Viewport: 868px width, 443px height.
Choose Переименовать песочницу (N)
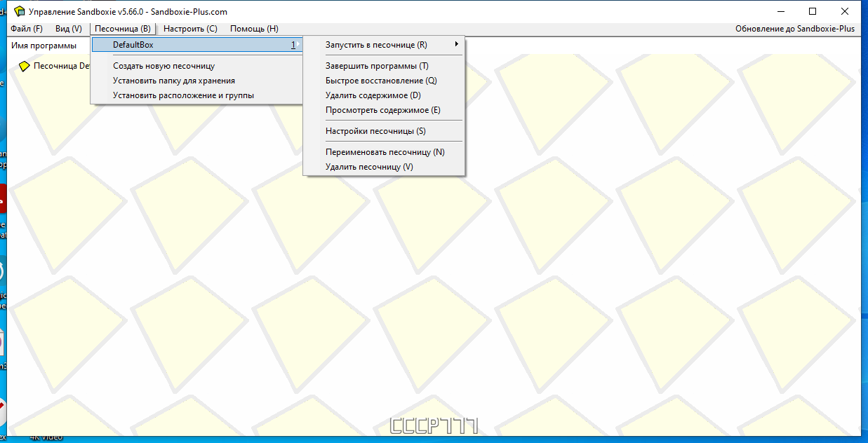click(x=384, y=152)
